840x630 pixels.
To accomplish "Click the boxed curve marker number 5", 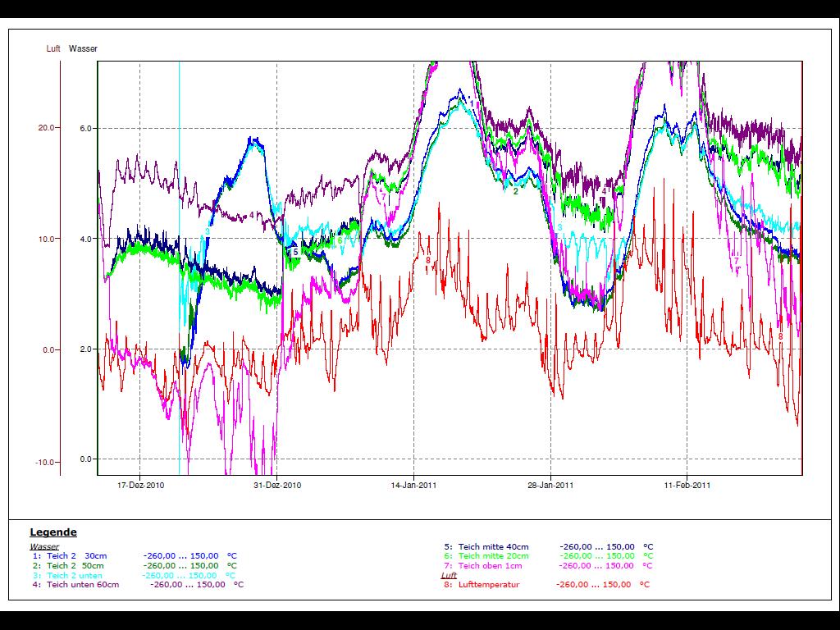I will click(x=295, y=252).
